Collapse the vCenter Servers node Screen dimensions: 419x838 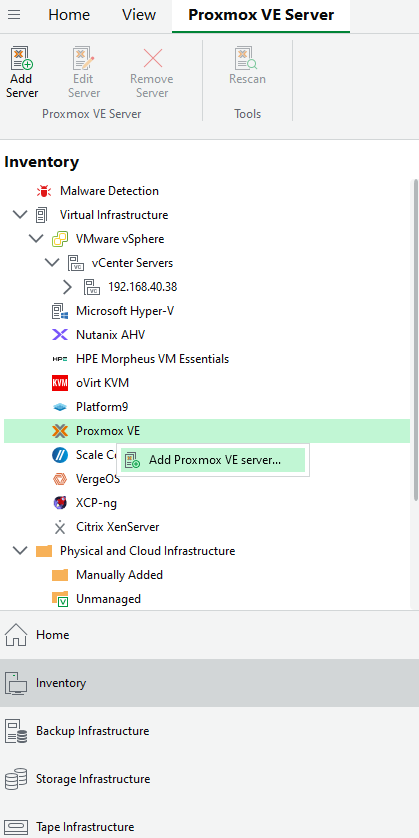[52, 263]
